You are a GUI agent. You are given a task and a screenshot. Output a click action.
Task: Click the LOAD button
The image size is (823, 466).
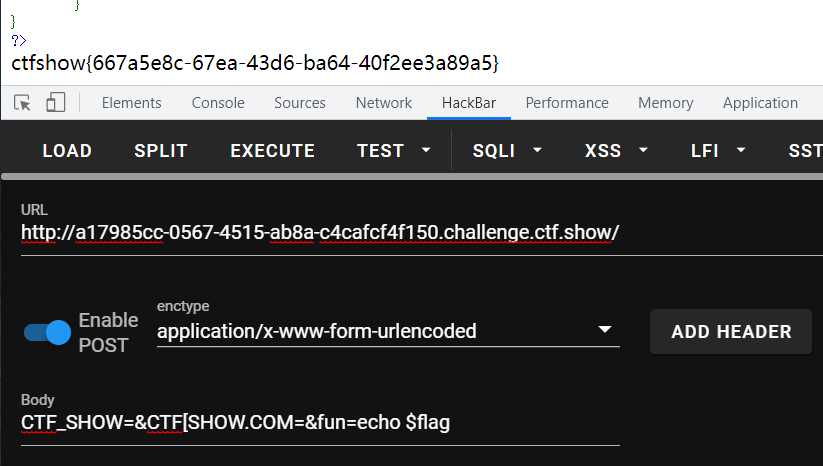pos(67,151)
